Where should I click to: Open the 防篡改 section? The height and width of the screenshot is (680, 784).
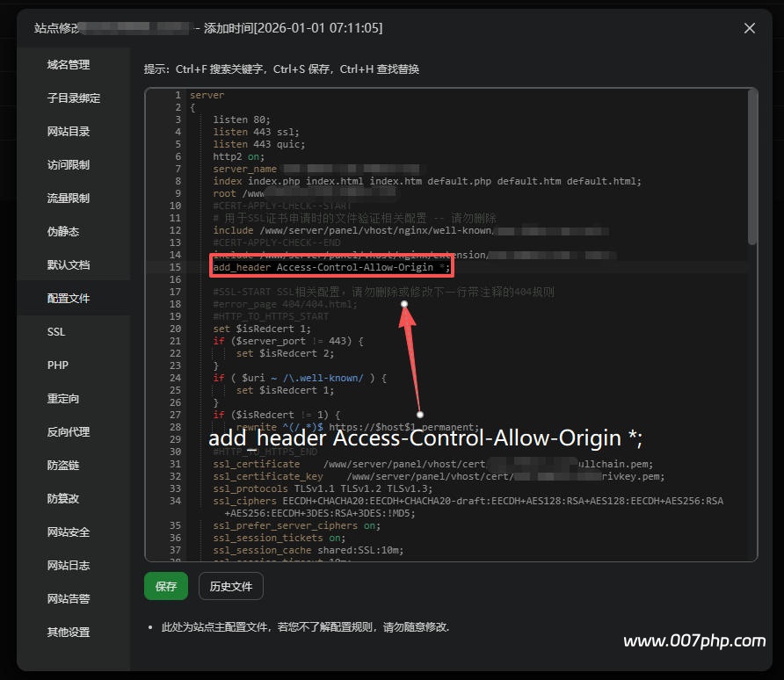65,498
